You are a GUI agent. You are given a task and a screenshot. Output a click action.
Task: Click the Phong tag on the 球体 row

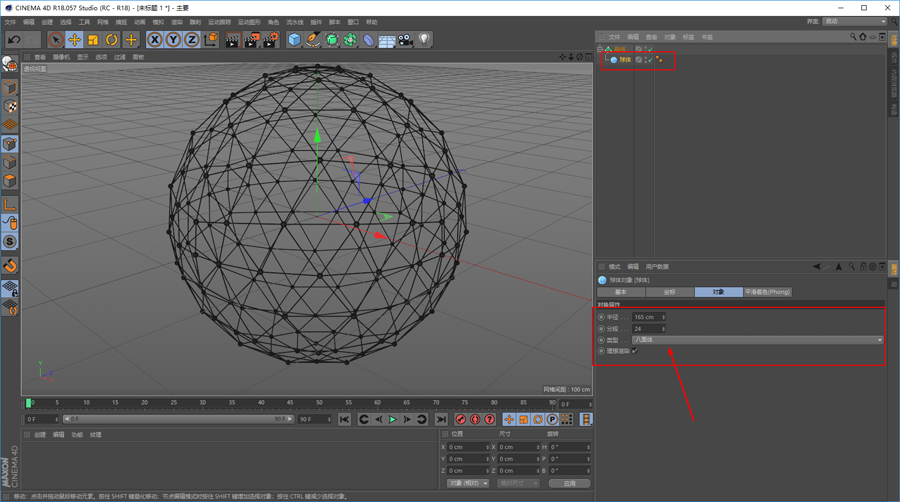[659, 60]
